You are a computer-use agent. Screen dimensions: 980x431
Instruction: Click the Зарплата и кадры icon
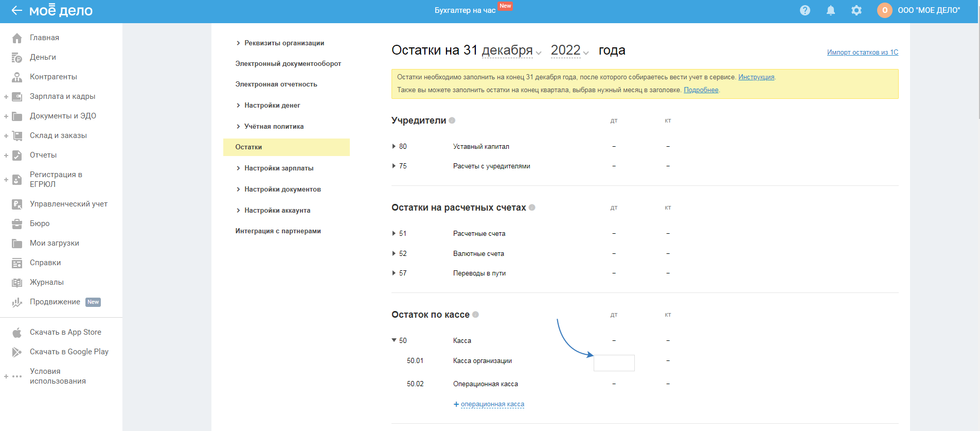coord(17,97)
